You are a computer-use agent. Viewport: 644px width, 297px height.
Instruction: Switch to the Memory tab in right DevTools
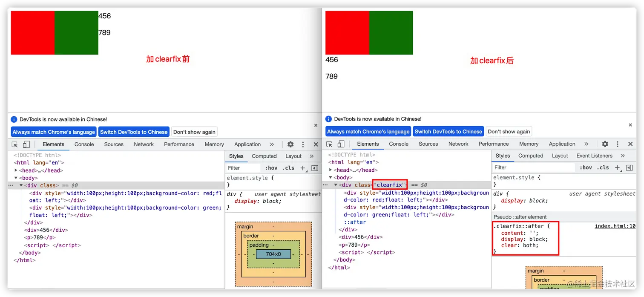click(529, 144)
